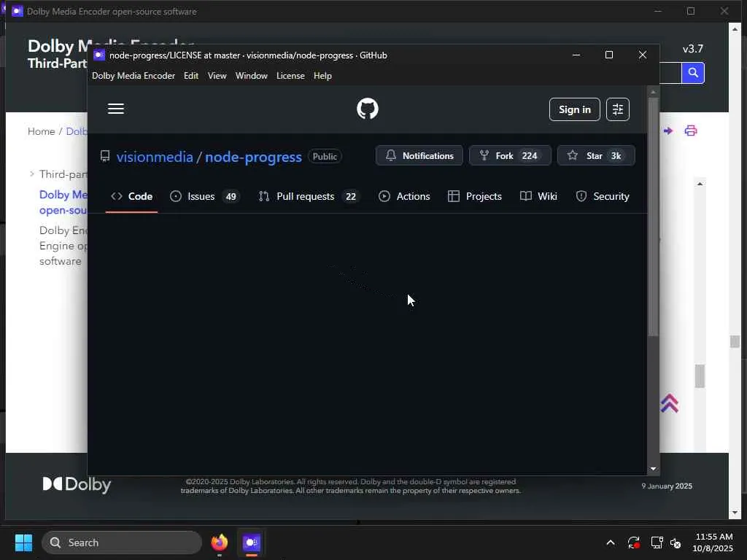Click the fork icon in Fork button
The width and height of the screenshot is (747, 560).
(x=484, y=155)
